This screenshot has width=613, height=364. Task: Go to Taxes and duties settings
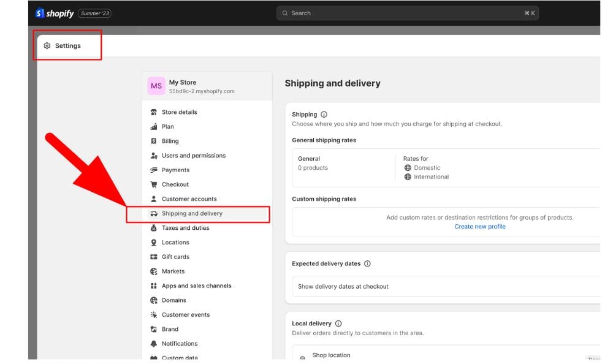coord(185,228)
